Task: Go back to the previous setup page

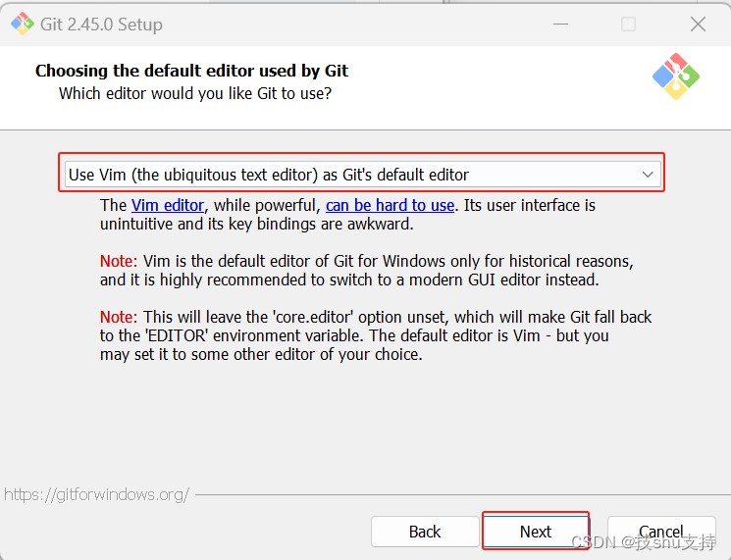Action: pyautogui.click(x=425, y=532)
